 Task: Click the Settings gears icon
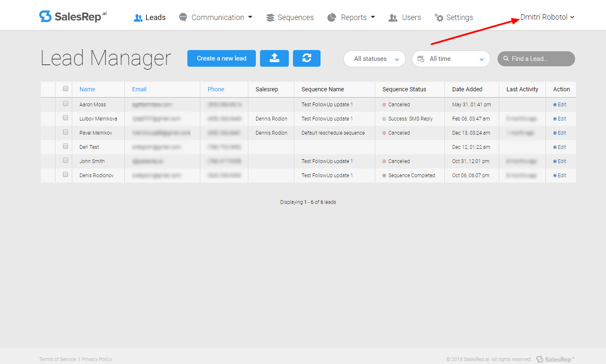(439, 18)
